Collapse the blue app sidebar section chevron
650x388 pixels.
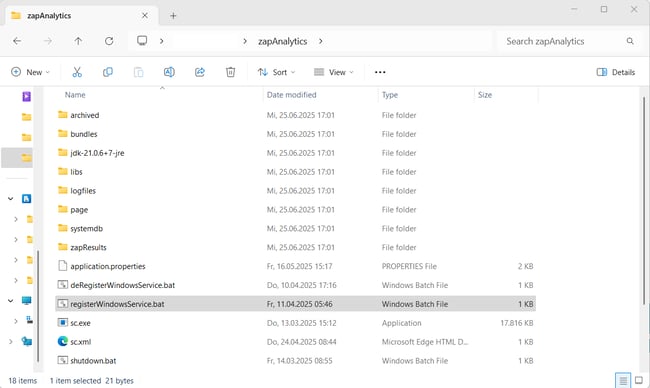coord(11,199)
